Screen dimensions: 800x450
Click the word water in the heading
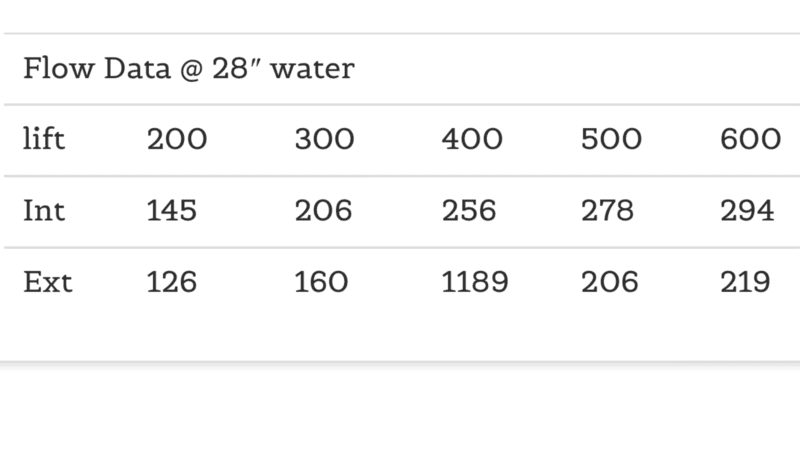coord(312,69)
